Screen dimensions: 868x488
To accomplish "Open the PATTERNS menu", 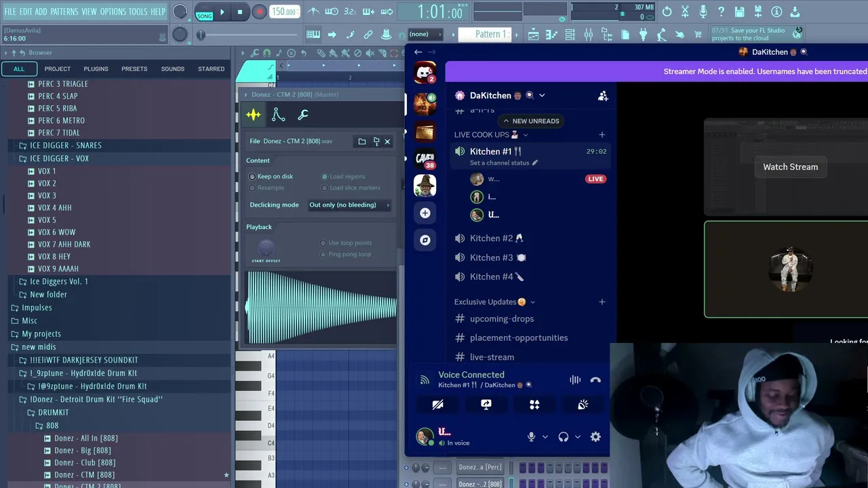I will pos(64,12).
